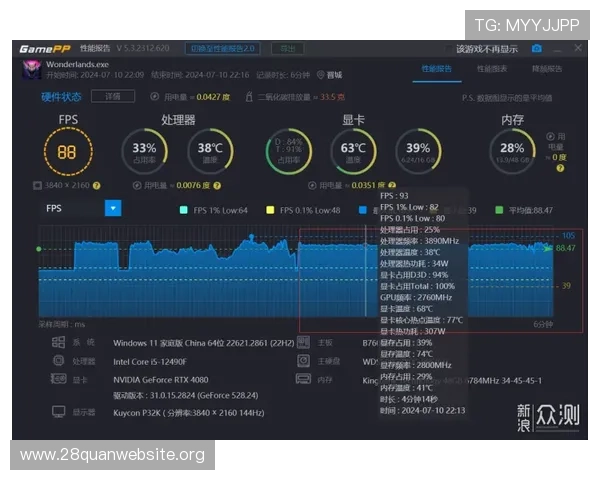Click the green 导出 export button
The width and height of the screenshot is (600, 480).
[288, 49]
